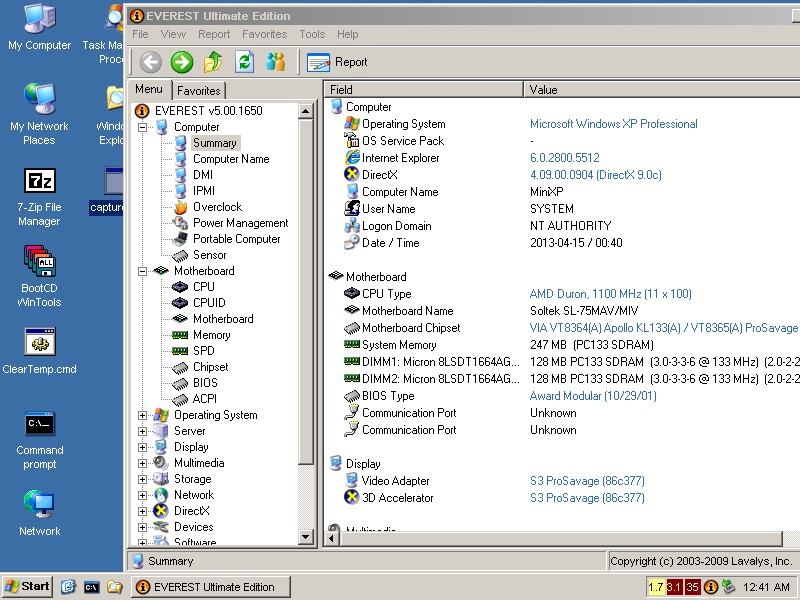Open the SPD tree item
800x600 pixels.
pyautogui.click(x=204, y=351)
